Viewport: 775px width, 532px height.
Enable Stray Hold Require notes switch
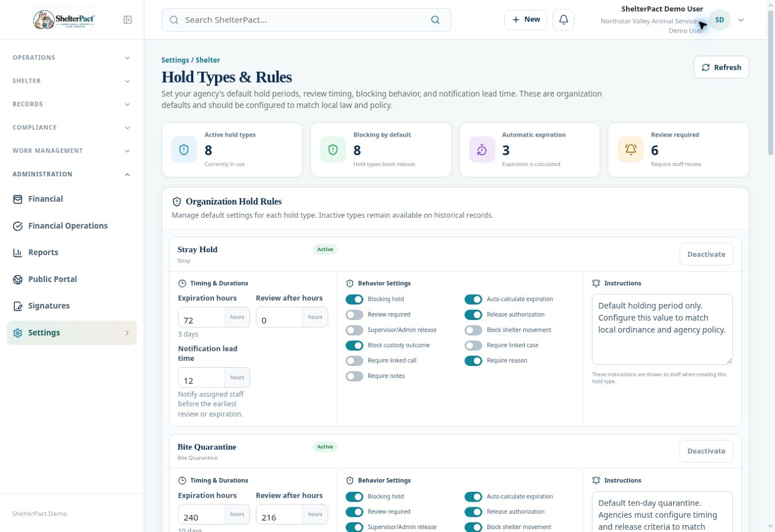pos(354,376)
